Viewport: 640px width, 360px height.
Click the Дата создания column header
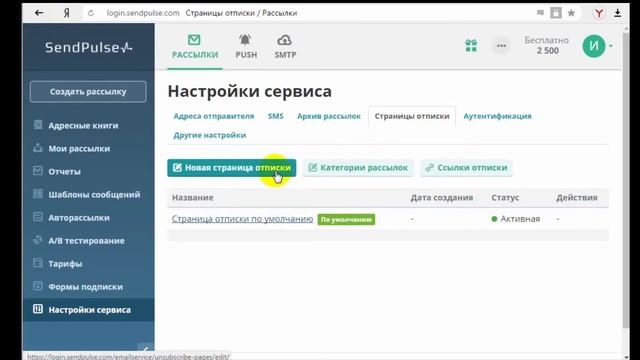point(442,198)
